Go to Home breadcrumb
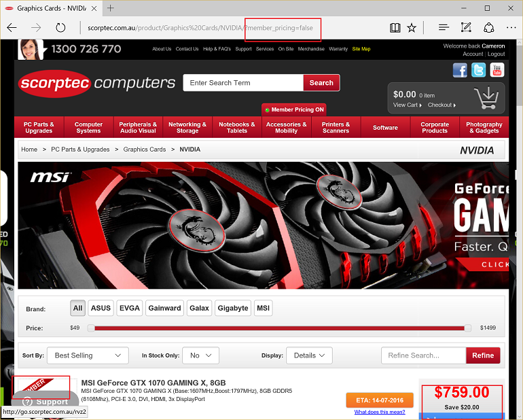 (x=29, y=150)
